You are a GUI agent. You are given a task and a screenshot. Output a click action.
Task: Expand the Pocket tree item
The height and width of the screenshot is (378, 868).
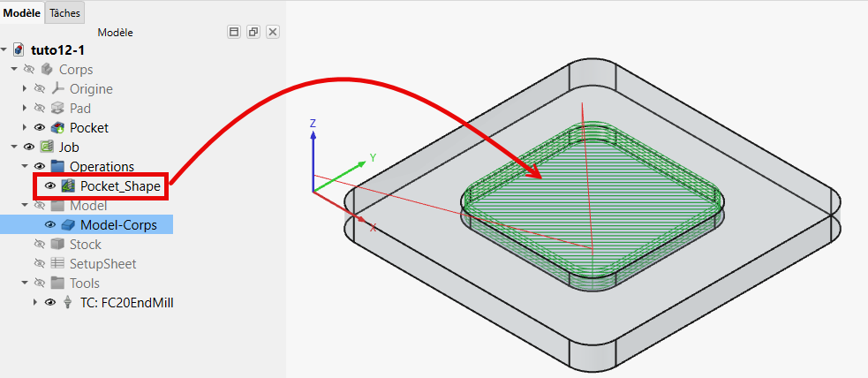(25, 127)
